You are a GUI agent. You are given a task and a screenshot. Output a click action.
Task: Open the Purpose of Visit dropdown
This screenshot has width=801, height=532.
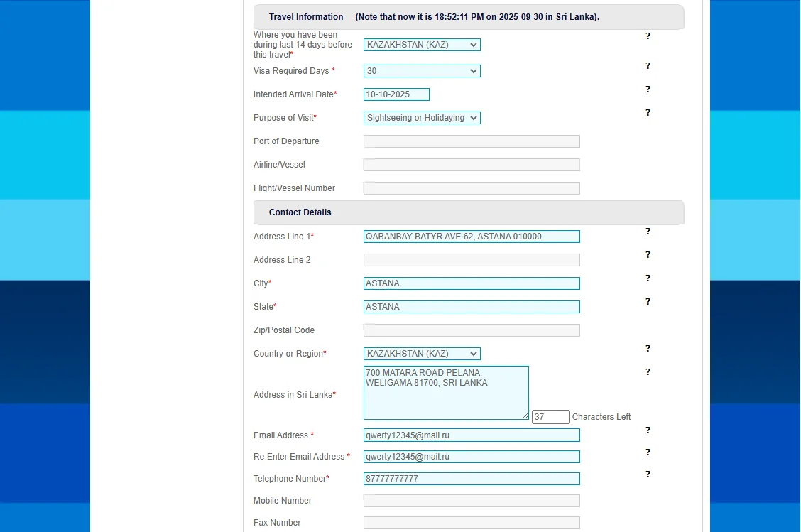(x=422, y=118)
